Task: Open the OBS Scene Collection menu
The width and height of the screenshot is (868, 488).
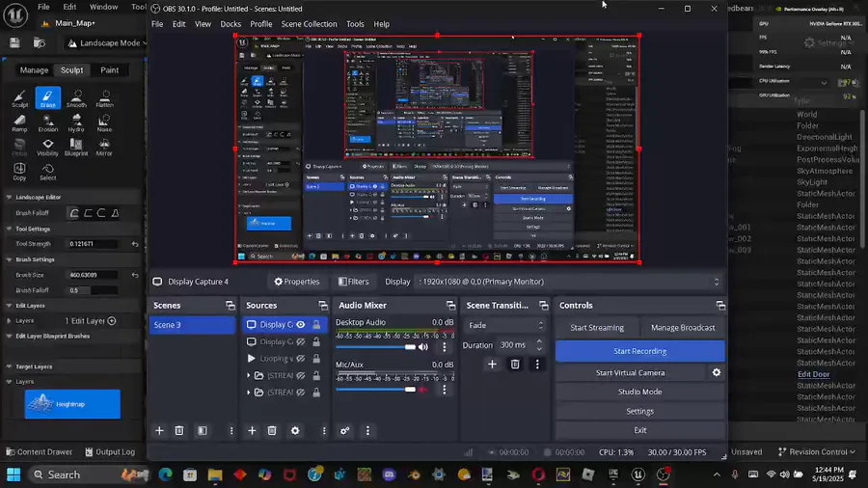Action: pos(309,24)
